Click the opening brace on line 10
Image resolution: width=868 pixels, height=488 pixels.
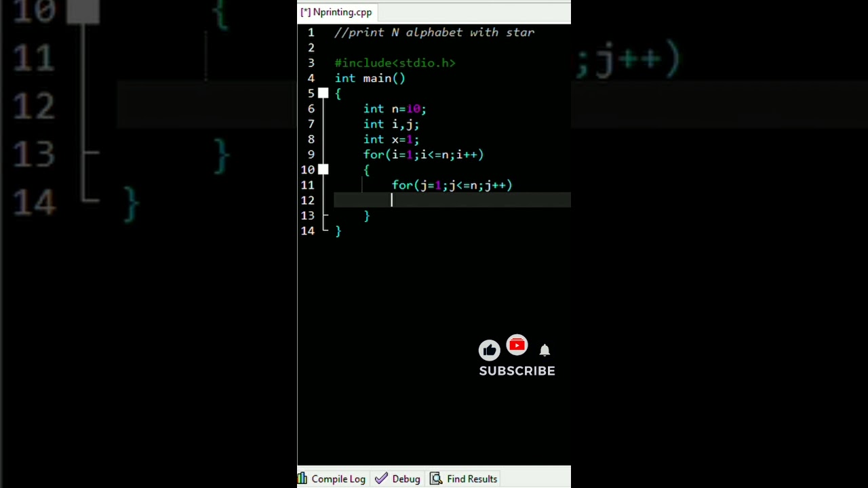367,170
